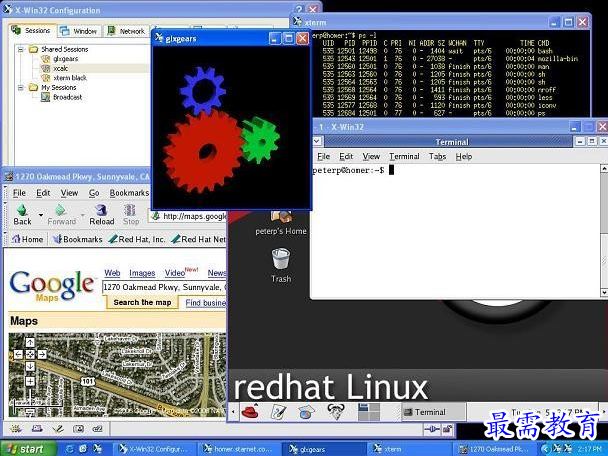Launch the web browser panel icon
This screenshot has height=456, width=608.
pos(306,412)
